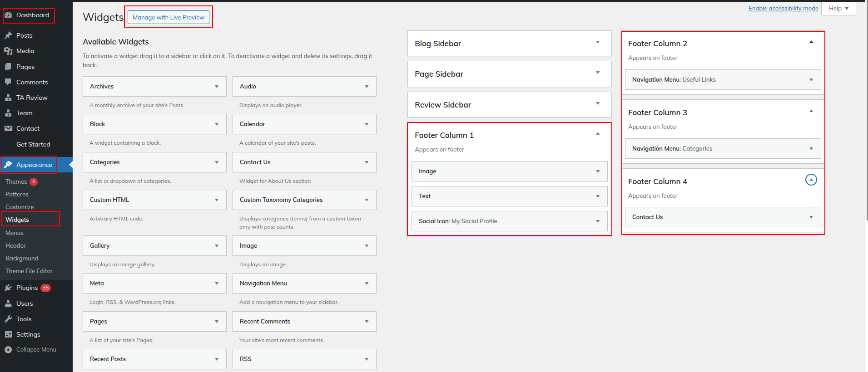Click the Posts pushpin icon
Viewport: 868px width, 372px height.
tap(8, 35)
